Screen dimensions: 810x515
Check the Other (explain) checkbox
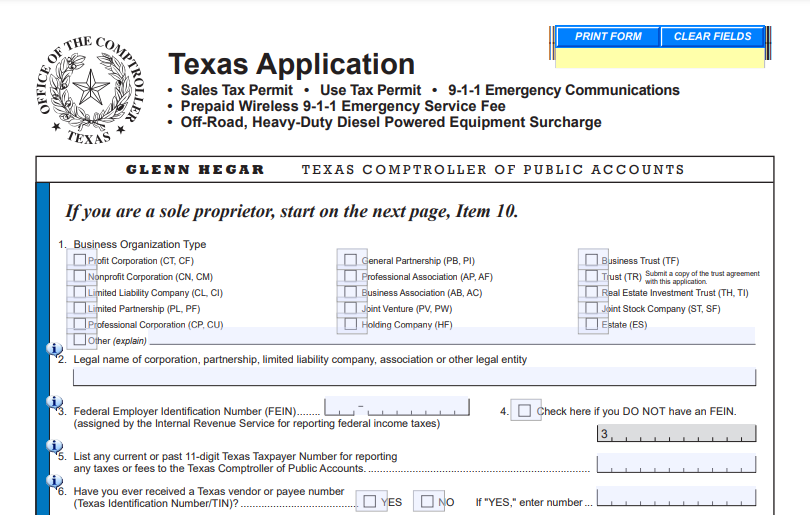click(80, 339)
